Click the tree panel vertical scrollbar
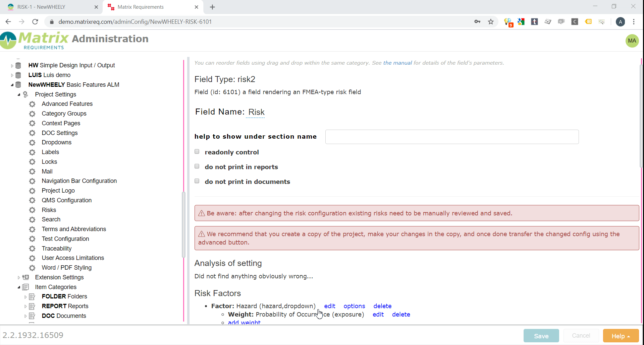Viewport: 644px width, 345px height. pos(183,224)
